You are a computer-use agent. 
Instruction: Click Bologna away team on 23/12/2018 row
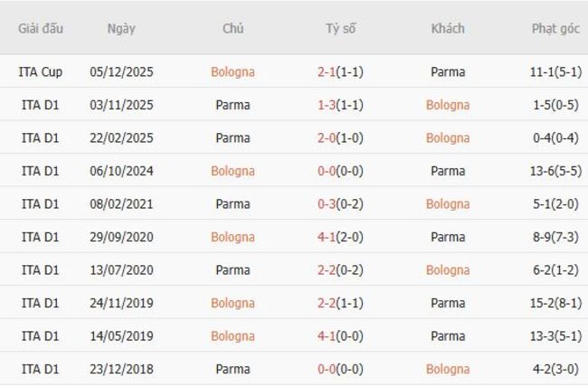coord(448,369)
